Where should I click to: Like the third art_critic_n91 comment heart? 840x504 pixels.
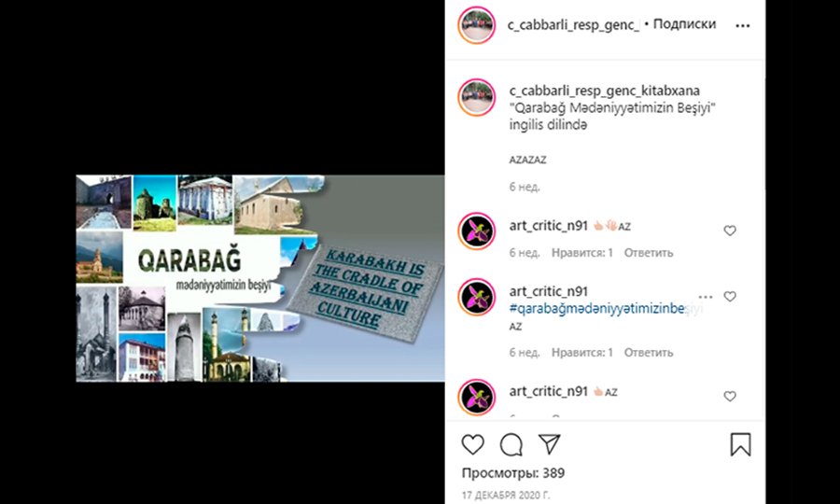point(730,397)
